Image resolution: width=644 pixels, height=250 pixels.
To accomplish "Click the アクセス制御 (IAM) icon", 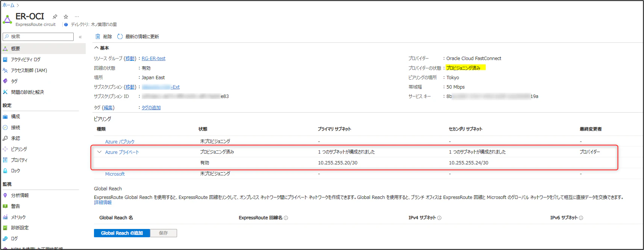I will (x=5, y=70).
